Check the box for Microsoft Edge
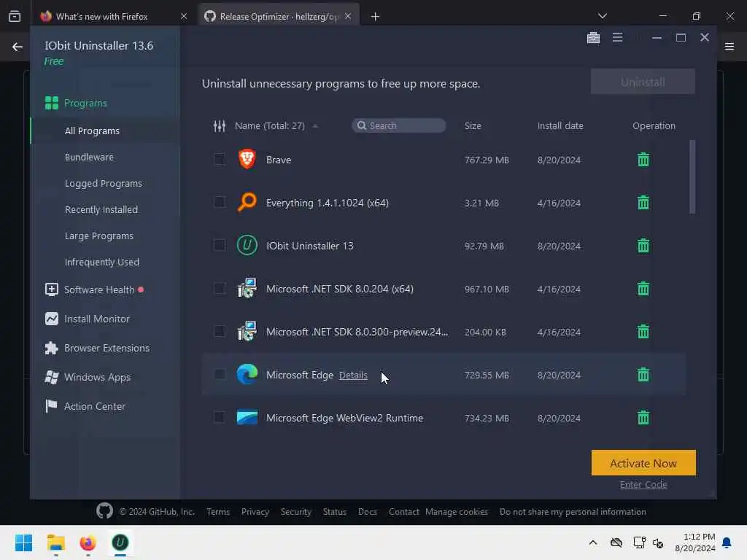Screen dimensions: 747x560 tap(219, 374)
